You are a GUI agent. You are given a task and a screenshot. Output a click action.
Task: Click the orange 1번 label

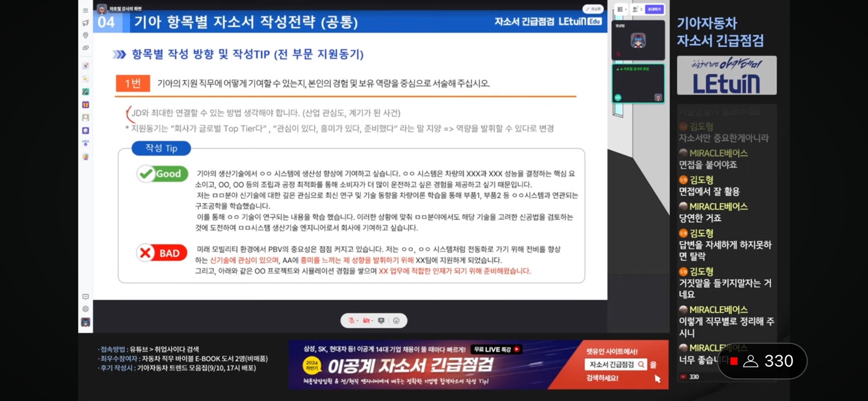pyautogui.click(x=133, y=83)
